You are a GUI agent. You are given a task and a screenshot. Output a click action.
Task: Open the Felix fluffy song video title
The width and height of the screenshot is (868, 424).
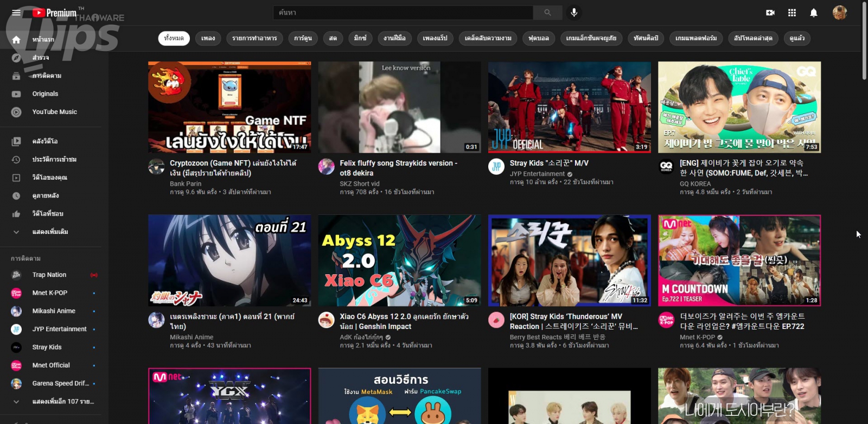tap(399, 168)
